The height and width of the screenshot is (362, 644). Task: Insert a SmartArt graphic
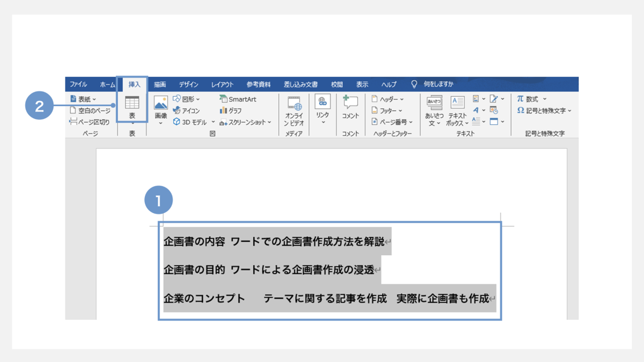pyautogui.click(x=238, y=99)
